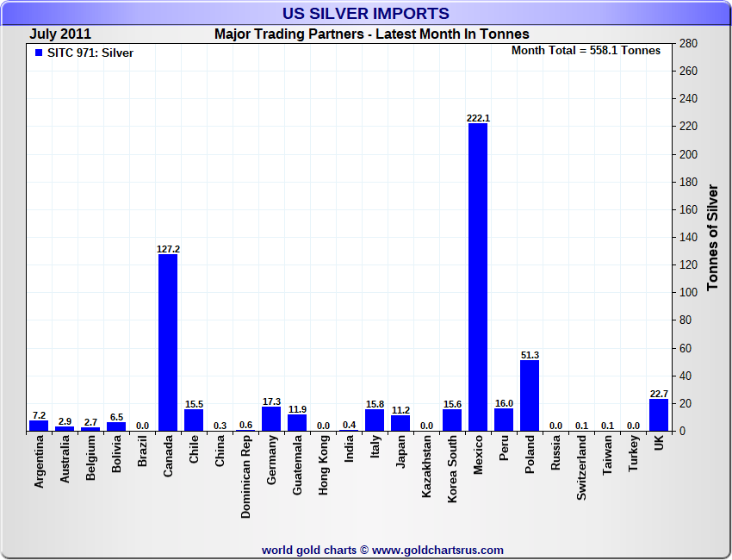
Task: Click the Peru bar showing 16.0
Action: point(504,420)
